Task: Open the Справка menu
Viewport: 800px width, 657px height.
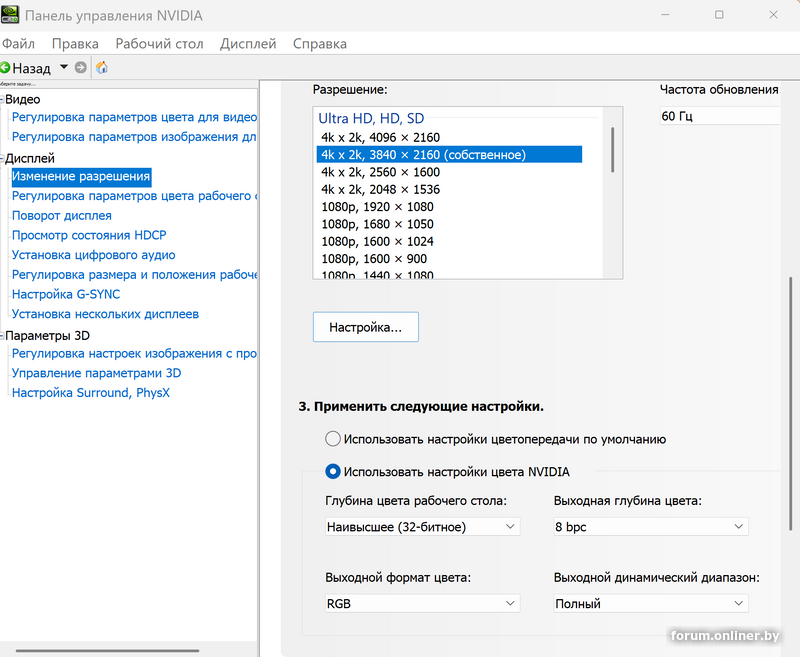Action: coord(319,44)
